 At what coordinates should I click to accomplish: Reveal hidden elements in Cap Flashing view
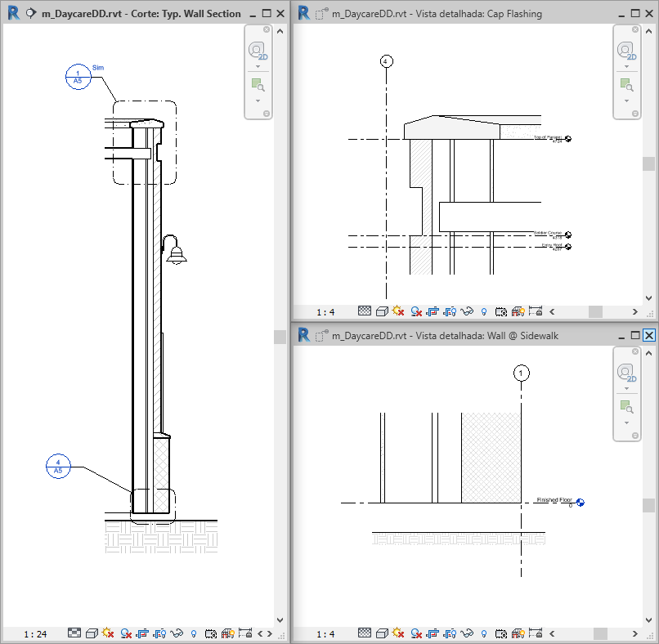484,311
